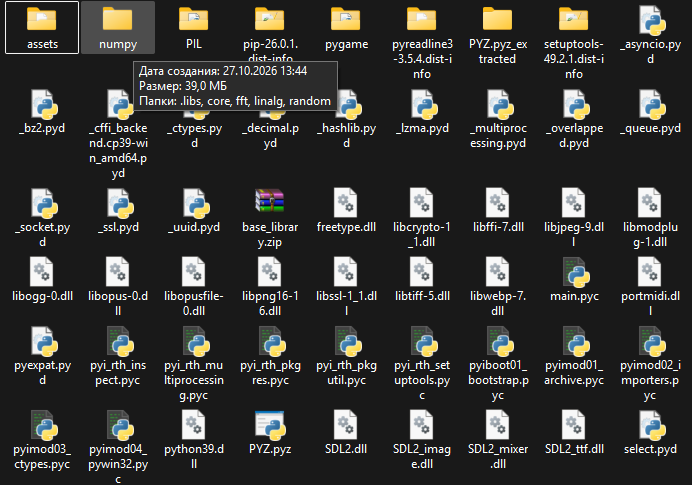Select the SDL2.dll file icon
This screenshot has height=485, width=692.
pyautogui.click(x=346, y=425)
